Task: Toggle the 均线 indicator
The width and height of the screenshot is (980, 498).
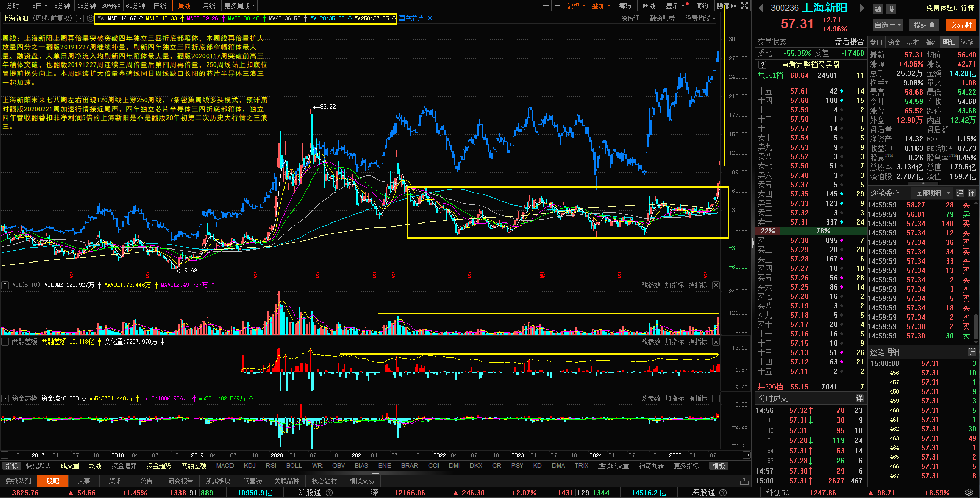Action: 95,466
